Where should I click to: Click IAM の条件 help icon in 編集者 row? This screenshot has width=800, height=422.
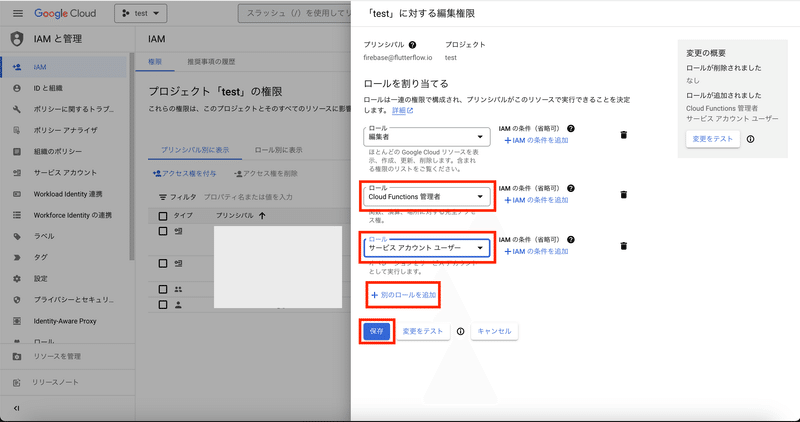click(571, 129)
